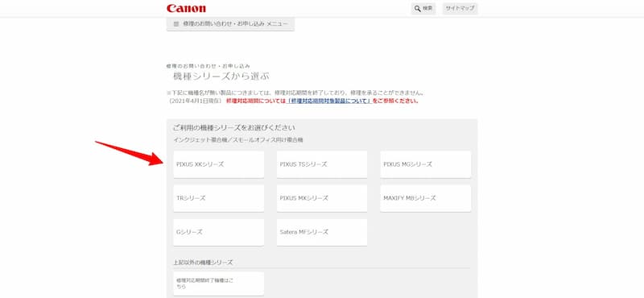
Task: Click 上記以外の機種シリーズ label
Action: [x=203, y=263]
